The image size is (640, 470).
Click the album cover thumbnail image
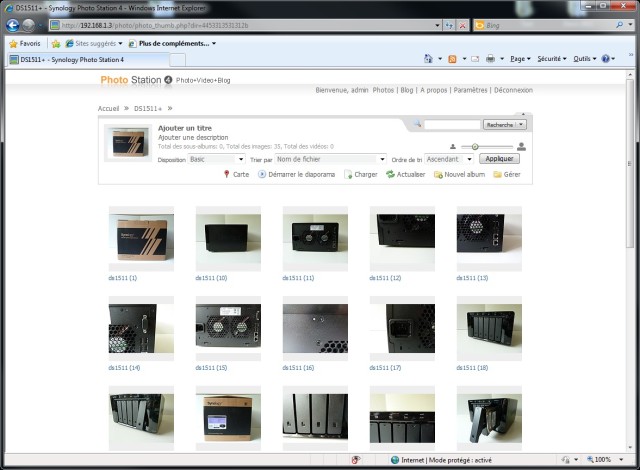tap(128, 143)
